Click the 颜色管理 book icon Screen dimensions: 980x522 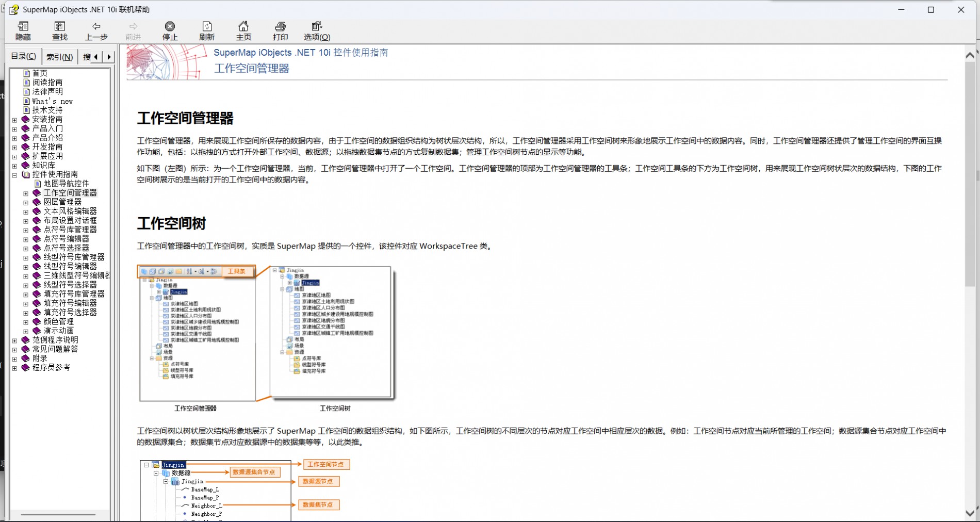[x=37, y=321]
